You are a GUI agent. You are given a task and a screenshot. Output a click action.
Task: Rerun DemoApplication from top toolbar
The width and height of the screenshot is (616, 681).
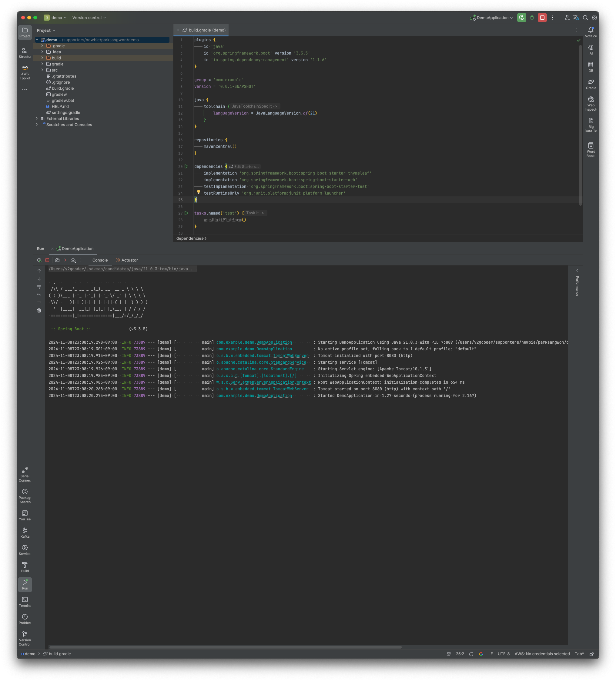pos(521,18)
